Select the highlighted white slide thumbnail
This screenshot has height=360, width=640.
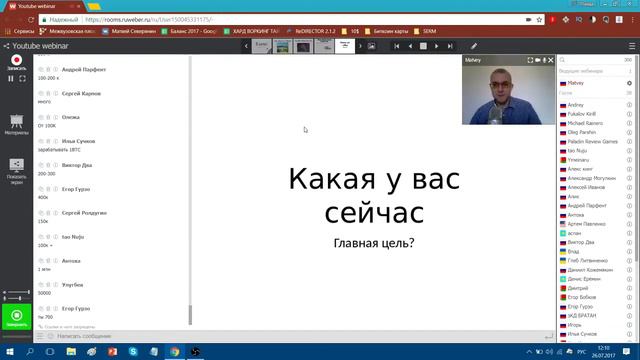coord(345,46)
